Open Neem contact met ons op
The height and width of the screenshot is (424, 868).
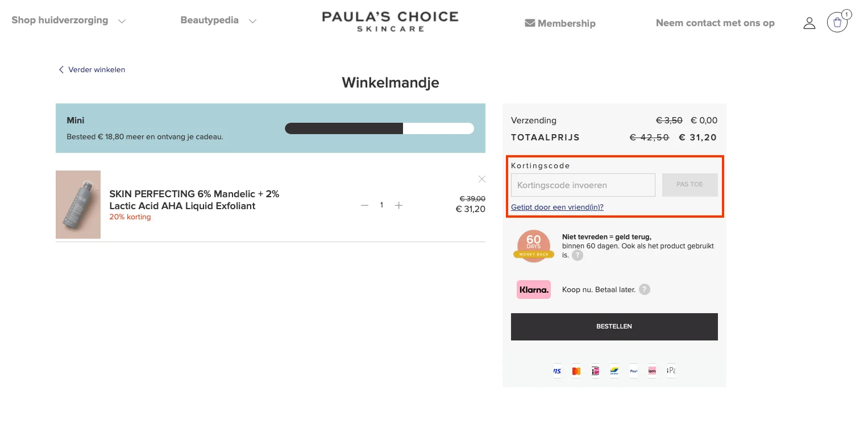point(715,23)
